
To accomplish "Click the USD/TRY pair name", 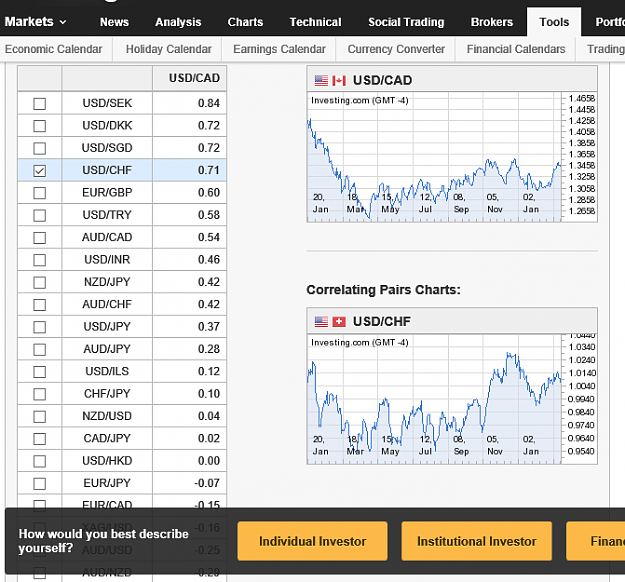I will point(107,215).
